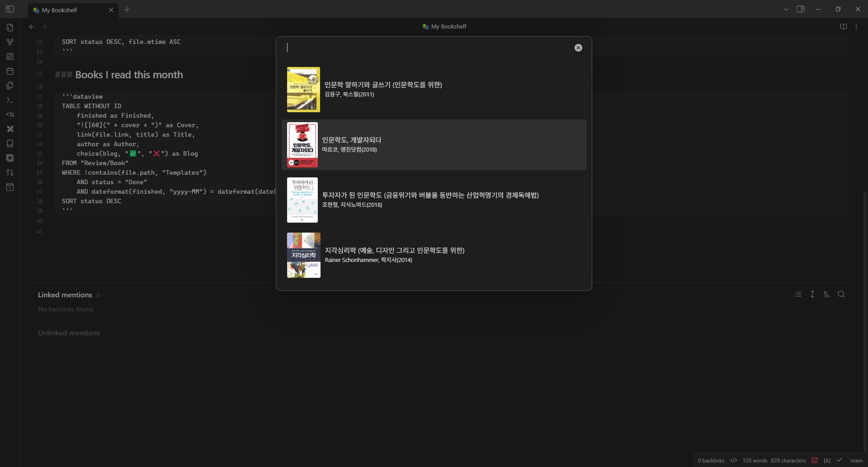The width and height of the screenshot is (868, 467).
Task: Click the Books I read this month heading
Action: pos(129,75)
